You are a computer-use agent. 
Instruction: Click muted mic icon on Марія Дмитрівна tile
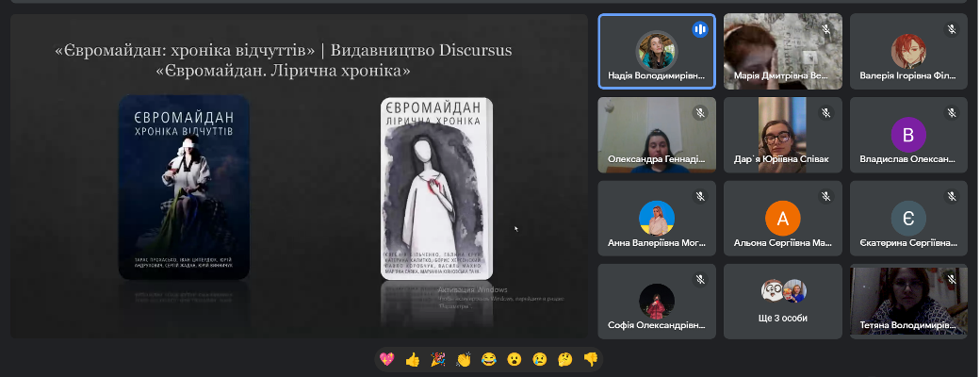click(x=825, y=29)
